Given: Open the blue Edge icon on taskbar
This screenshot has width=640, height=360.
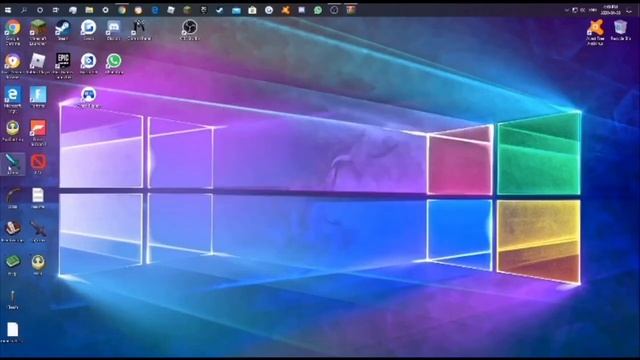Looking at the screenshot, I should (x=155, y=10).
